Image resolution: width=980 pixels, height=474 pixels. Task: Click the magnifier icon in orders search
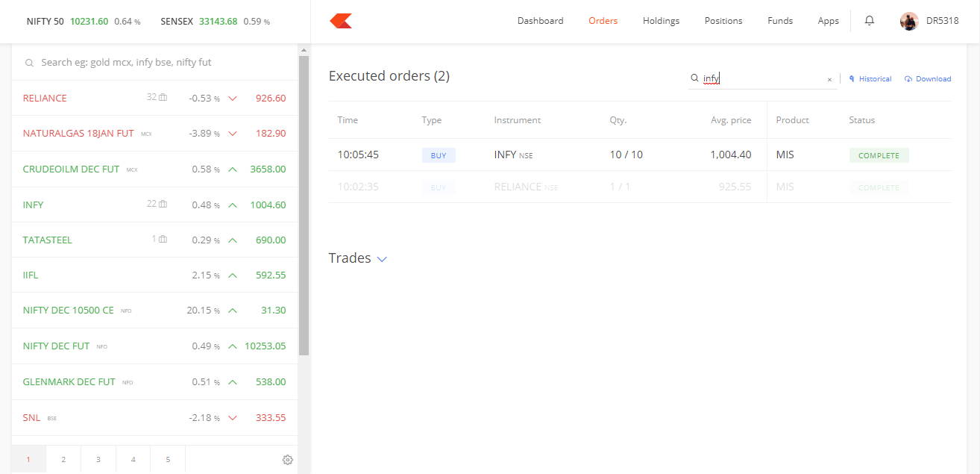point(694,78)
